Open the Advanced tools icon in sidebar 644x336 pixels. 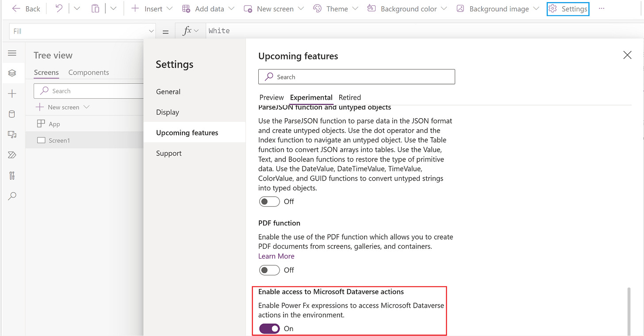coord(12,175)
